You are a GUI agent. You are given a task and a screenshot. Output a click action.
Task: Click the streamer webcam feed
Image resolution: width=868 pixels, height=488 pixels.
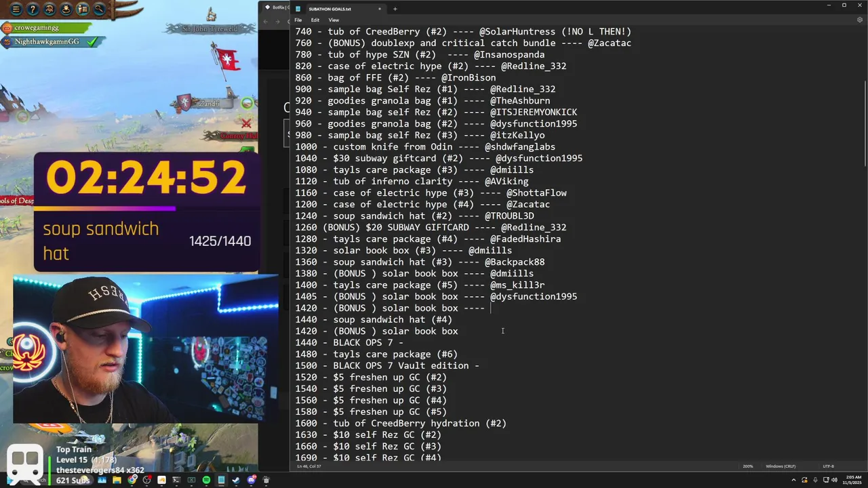[x=145, y=348]
